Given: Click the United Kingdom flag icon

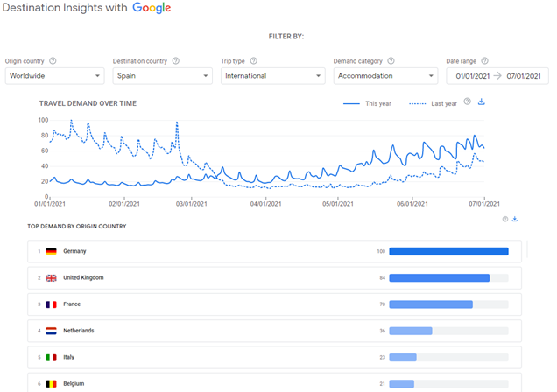Looking at the screenshot, I should [x=51, y=278].
